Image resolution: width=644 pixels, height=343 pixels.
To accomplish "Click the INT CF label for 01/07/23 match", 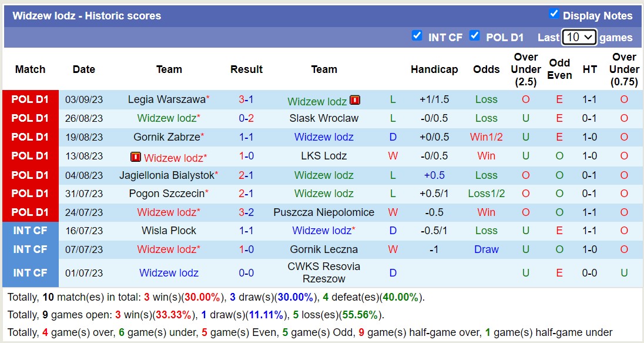I will pos(30,273).
